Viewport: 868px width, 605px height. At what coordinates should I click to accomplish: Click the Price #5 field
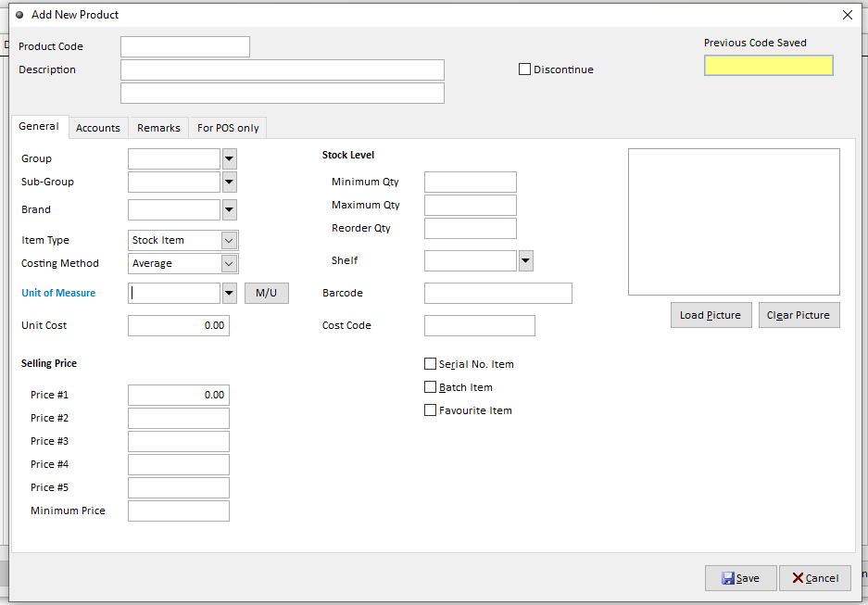[x=179, y=488]
